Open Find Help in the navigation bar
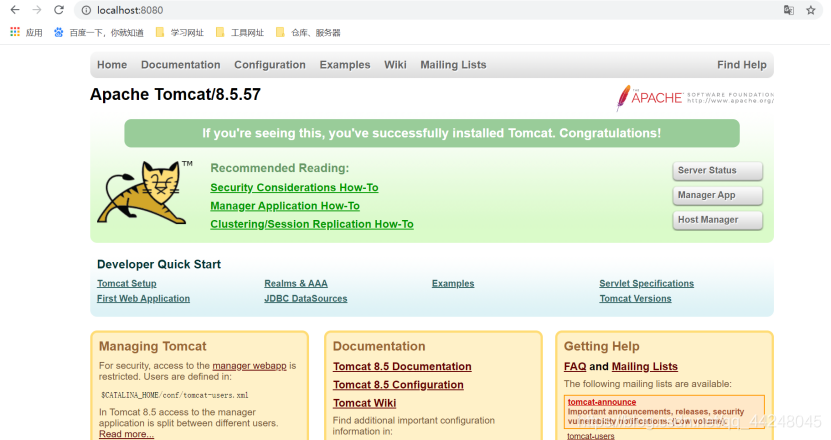 click(741, 65)
